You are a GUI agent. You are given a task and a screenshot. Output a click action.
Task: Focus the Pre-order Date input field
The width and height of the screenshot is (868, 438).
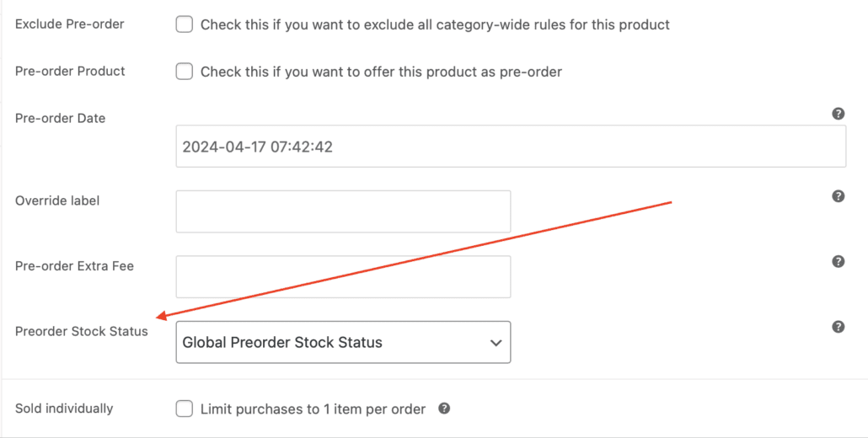(511, 147)
